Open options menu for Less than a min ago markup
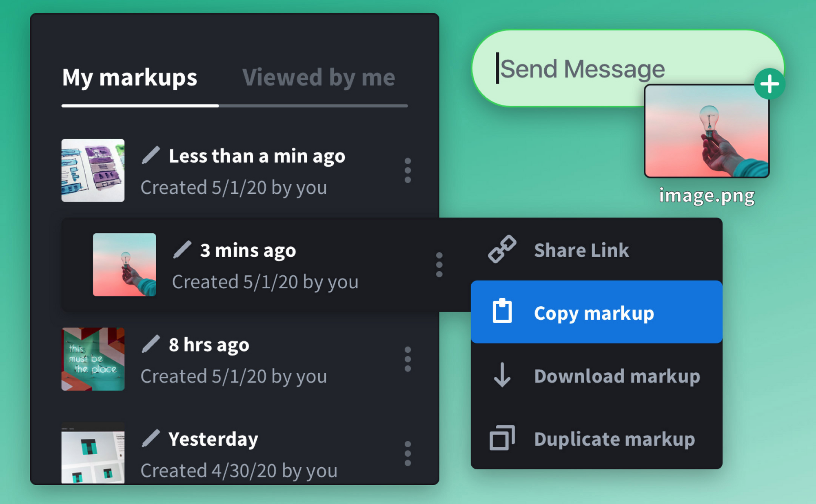The image size is (816, 504). point(408,170)
